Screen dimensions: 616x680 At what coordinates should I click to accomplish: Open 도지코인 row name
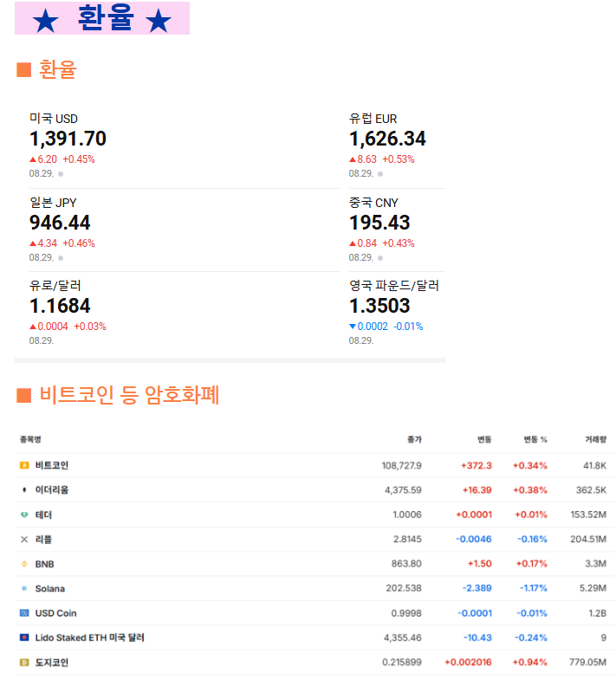[52, 662]
